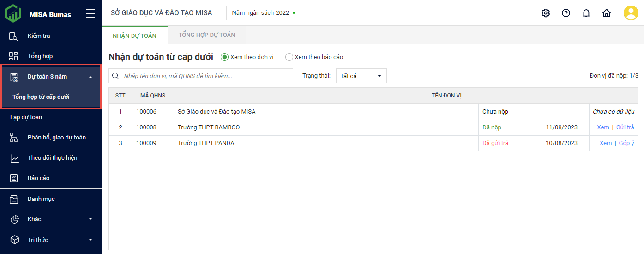Screen dimensions: 644x254
Task: Collapse the Dự toán 3 năm menu
Action: (90, 77)
